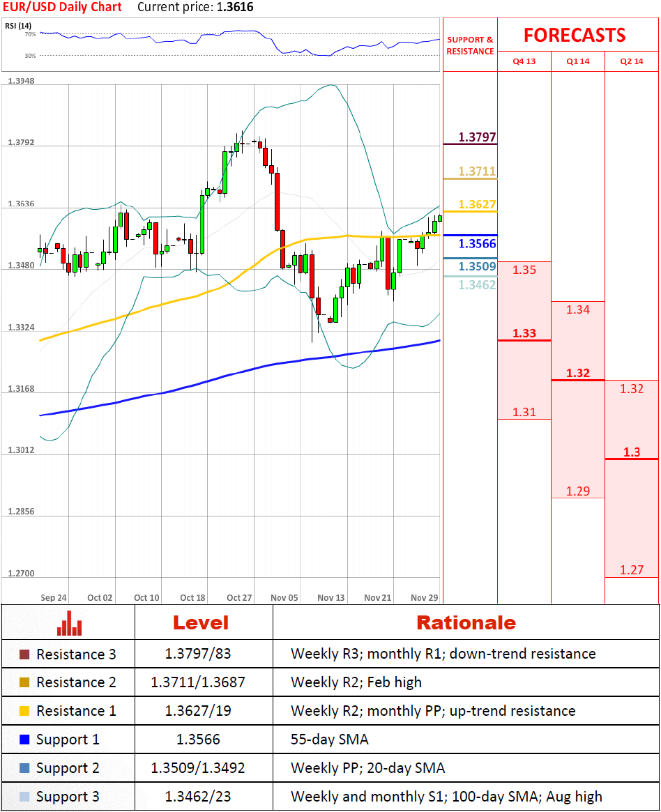Click the Resistance 1 yellow color swatch

pyautogui.click(x=24, y=711)
